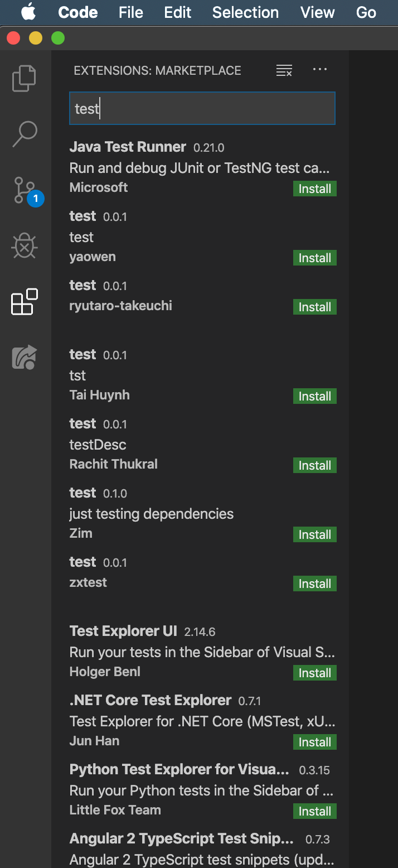Screen dimensions: 398x868
Task: Open the Search view
Action: pyautogui.click(x=25, y=134)
